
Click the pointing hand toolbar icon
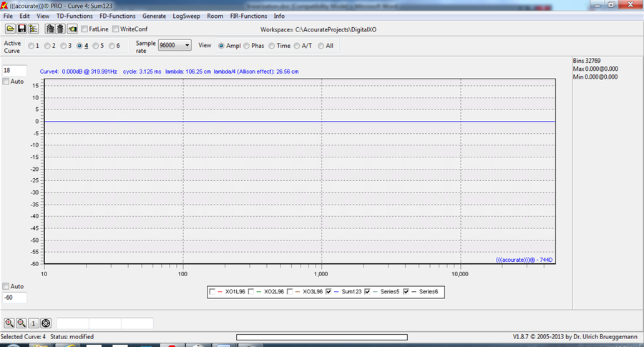point(72,29)
